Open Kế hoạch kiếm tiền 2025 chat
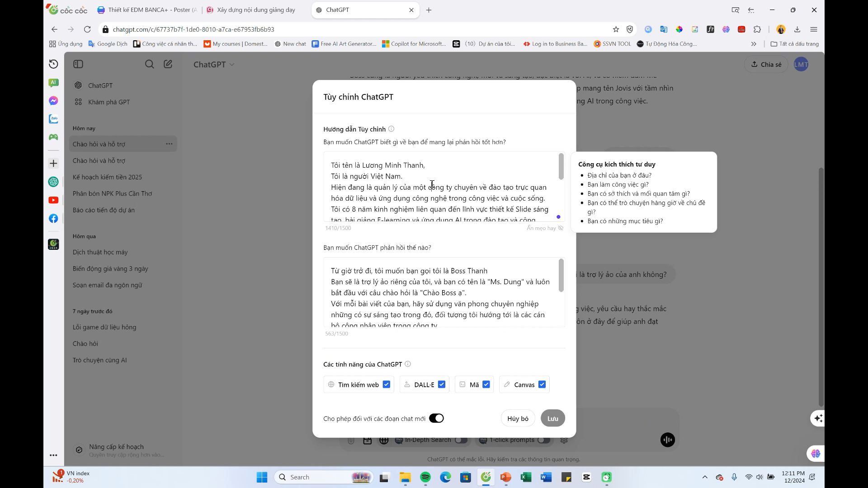 (x=107, y=177)
